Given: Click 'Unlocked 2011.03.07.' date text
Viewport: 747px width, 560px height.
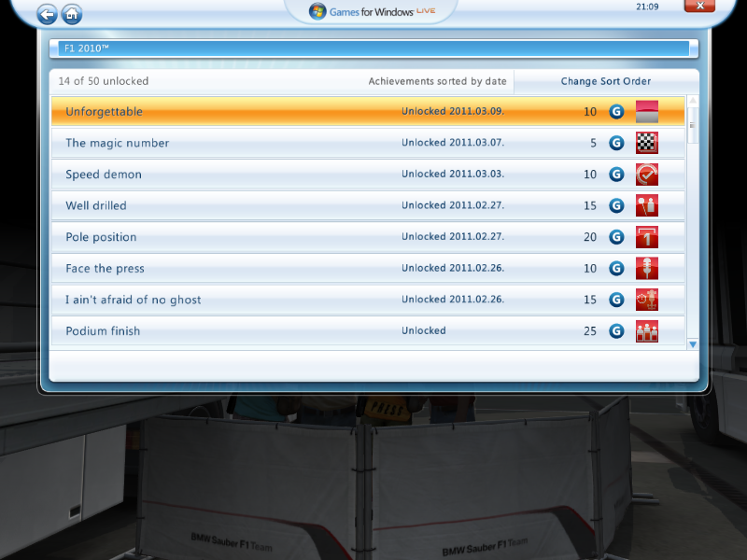Looking at the screenshot, I should (453, 143).
